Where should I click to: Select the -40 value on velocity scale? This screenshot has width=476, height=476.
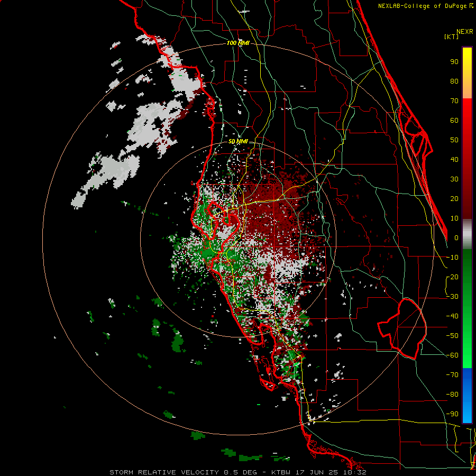(x=452, y=316)
